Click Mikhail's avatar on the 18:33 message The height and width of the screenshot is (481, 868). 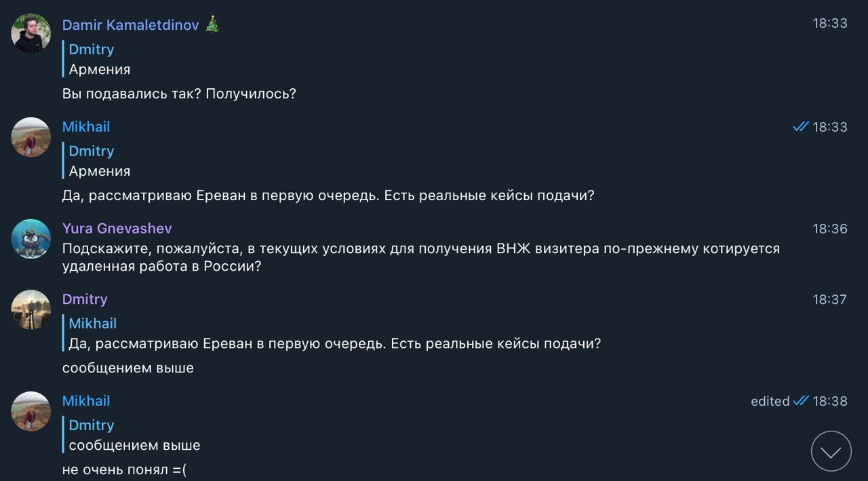[31, 137]
